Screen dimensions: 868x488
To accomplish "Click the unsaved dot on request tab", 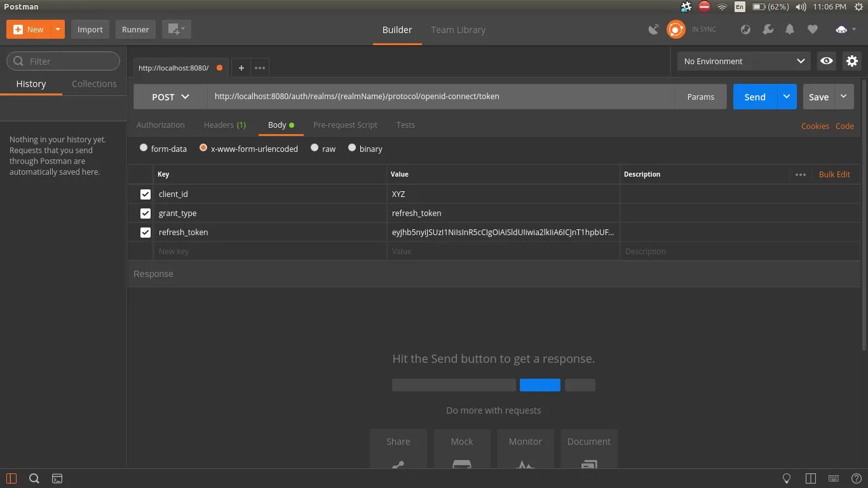I will [219, 67].
